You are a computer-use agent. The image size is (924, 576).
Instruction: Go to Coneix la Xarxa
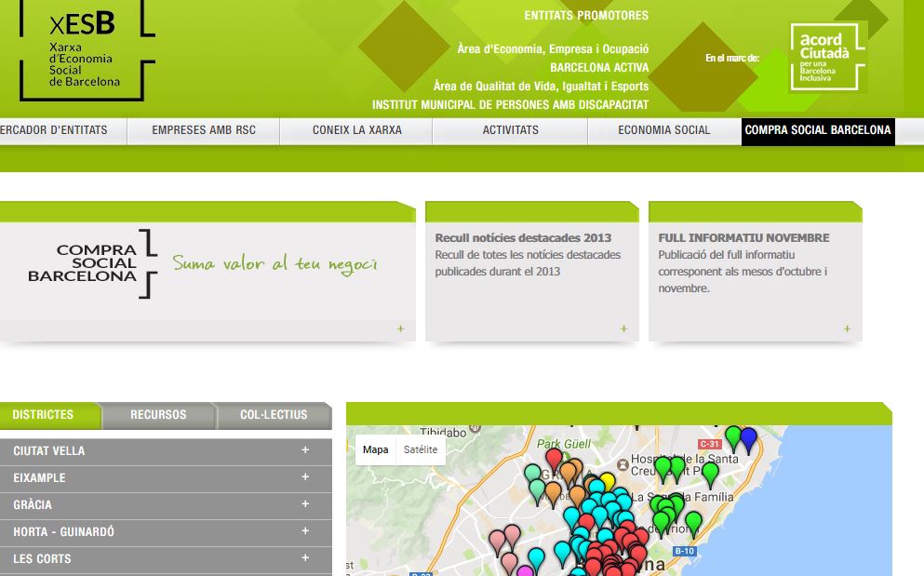click(356, 130)
